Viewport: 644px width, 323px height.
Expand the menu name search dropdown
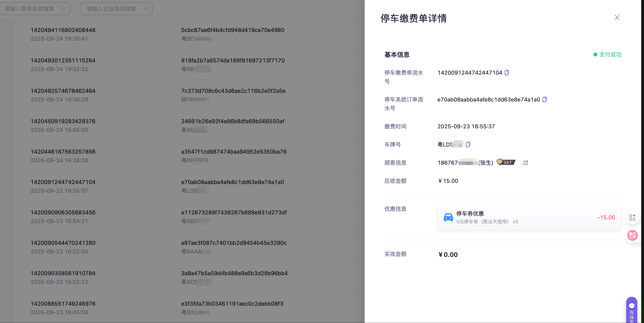pyautogui.click(x=63, y=9)
